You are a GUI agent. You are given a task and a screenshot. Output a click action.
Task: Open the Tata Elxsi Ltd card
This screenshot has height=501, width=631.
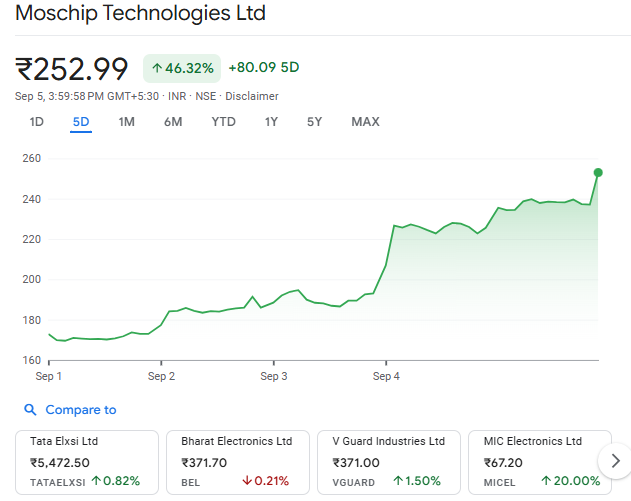point(87,461)
